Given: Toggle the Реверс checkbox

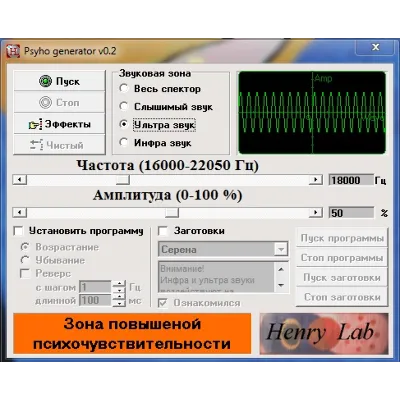Looking at the screenshot, I should (x=46, y=273).
